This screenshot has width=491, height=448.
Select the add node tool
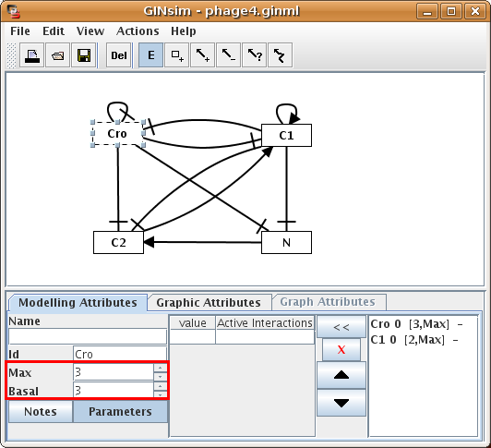(177, 55)
